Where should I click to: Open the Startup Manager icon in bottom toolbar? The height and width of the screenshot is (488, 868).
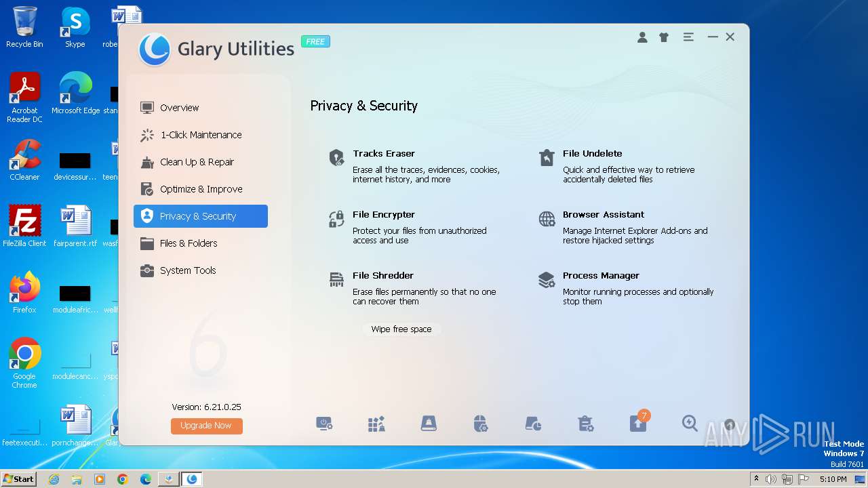click(324, 424)
